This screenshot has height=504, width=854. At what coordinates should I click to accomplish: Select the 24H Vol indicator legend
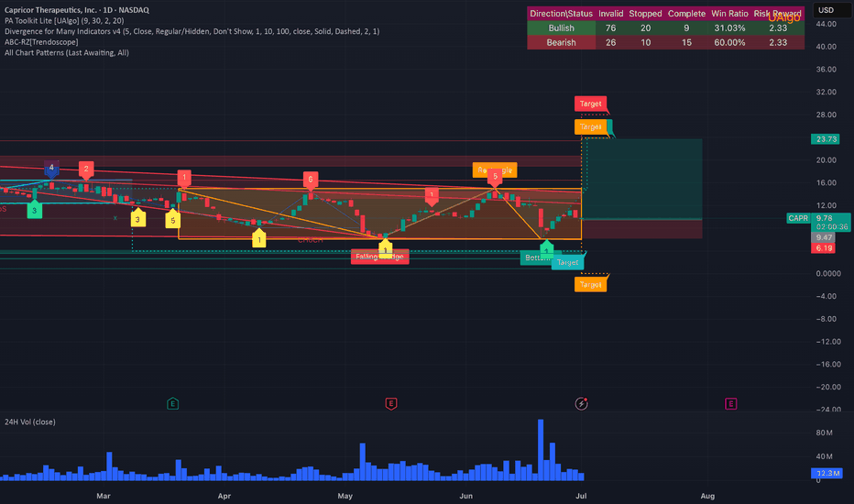click(x=30, y=422)
